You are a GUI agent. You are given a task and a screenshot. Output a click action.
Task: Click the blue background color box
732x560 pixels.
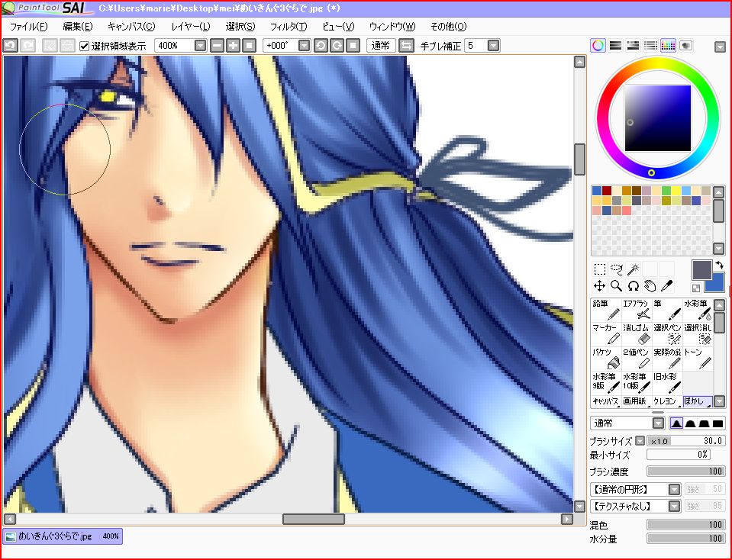point(717,285)
